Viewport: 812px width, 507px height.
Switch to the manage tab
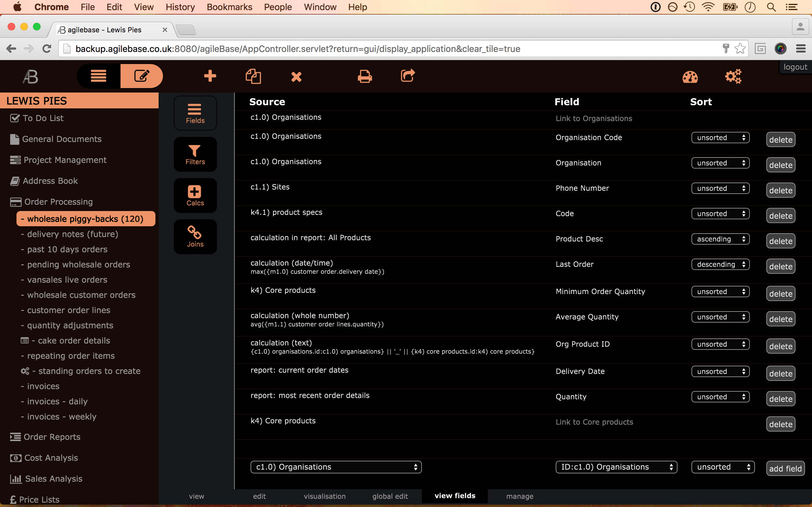pos(520,496)
